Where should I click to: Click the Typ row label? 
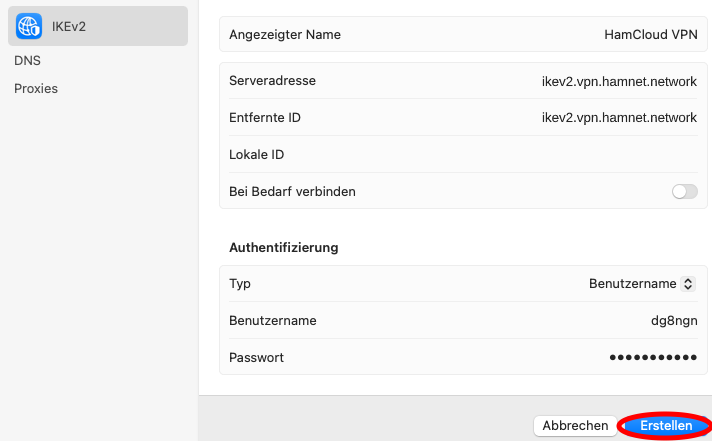[x=240, y=284]
